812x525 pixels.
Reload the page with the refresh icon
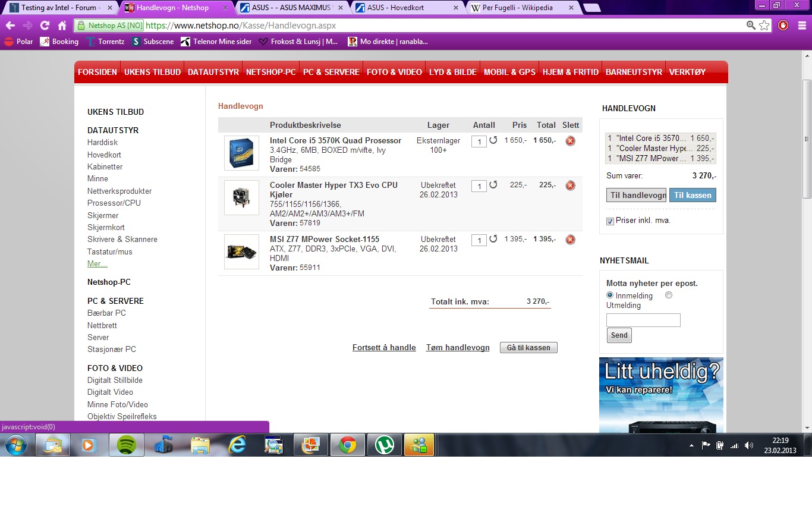coord(45,26)
